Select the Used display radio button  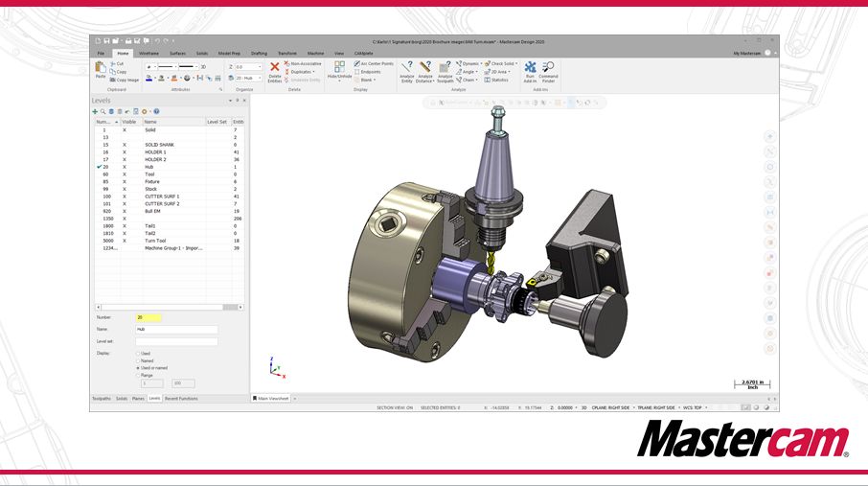[138, 354]
